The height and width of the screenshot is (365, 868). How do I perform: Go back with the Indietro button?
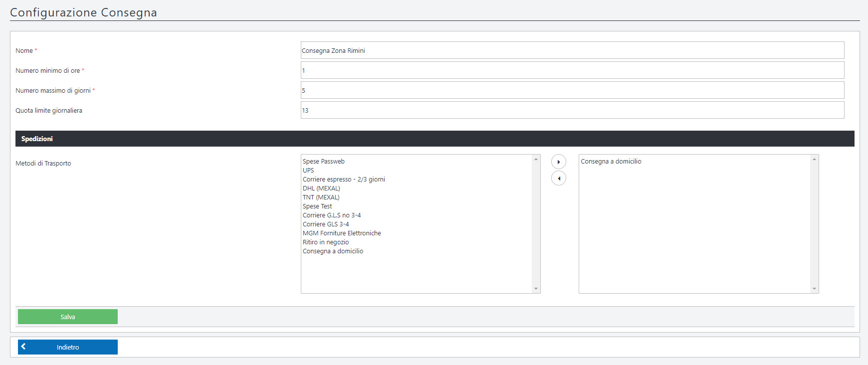tap(68, 347)
